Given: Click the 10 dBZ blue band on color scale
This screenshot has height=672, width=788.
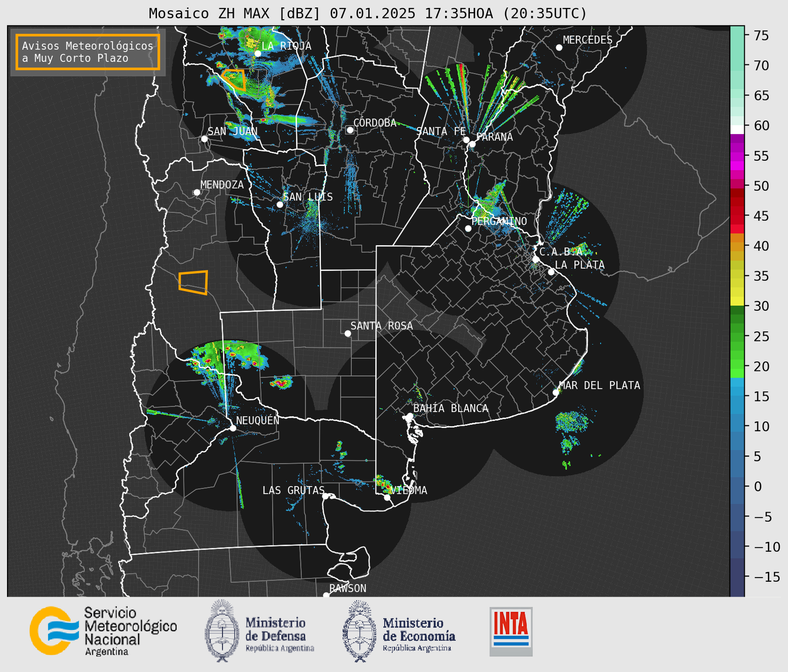Looking at the screenshot, I should [x=737, y=426].
